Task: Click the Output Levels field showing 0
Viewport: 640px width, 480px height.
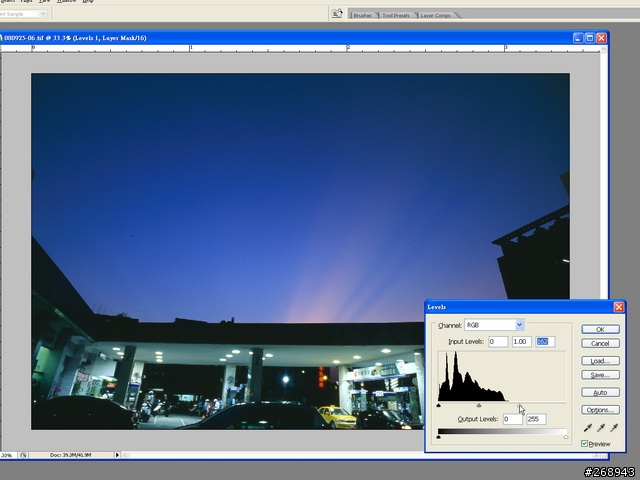Action: [513, 419]
